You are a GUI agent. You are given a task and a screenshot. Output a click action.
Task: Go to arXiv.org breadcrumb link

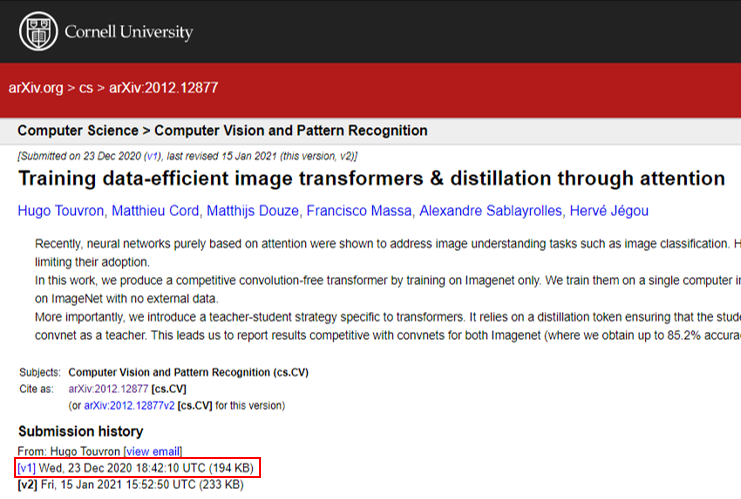(36, 88)
